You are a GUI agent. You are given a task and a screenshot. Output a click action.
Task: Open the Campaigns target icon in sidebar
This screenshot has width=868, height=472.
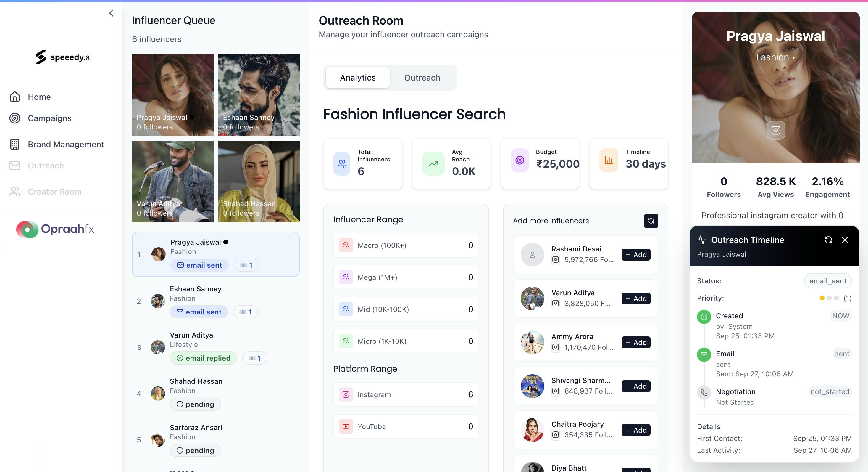[15, 118]
